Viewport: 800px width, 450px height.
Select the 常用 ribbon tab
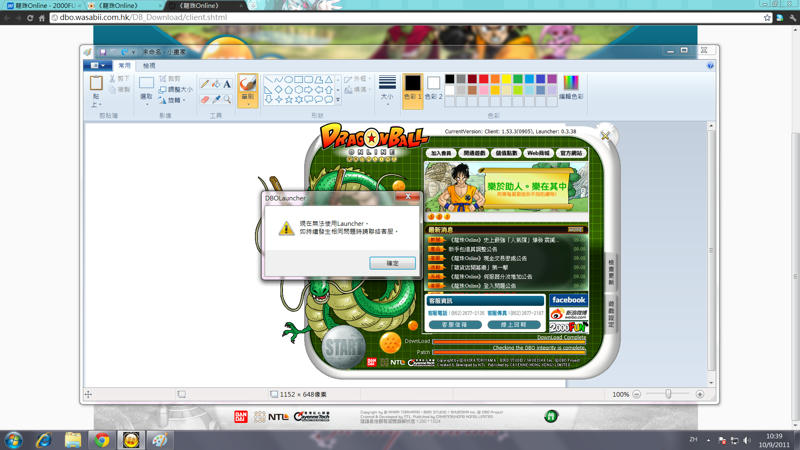tap(124, 66)
